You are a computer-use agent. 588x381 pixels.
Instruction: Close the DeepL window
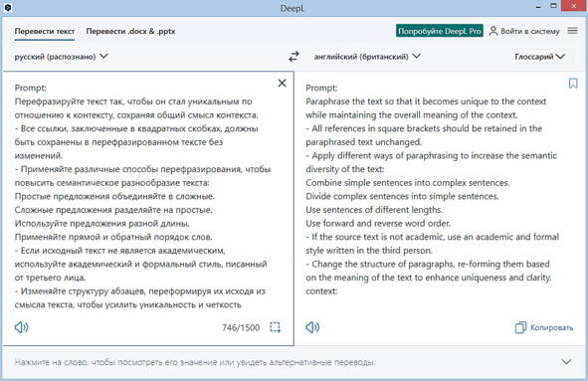pos(574,6)
